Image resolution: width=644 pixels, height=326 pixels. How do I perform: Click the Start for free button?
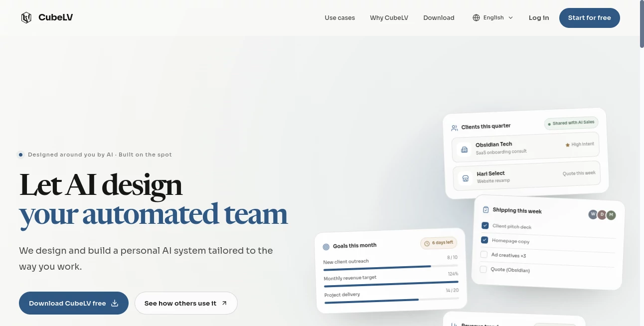[x=590, y=18]
